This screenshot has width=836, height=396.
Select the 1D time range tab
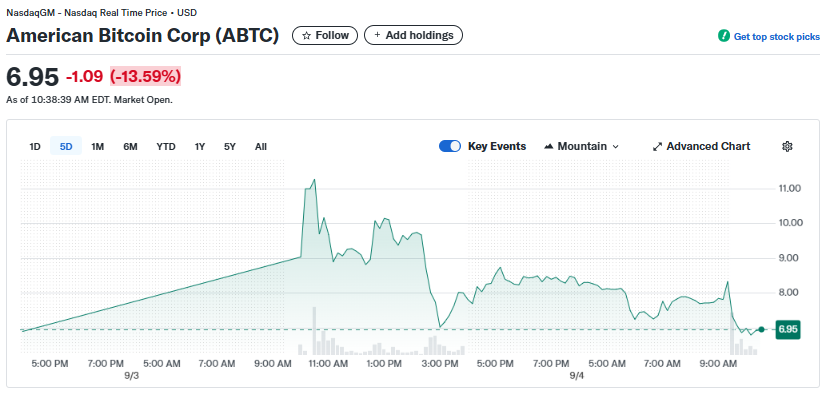click(35, 147)
